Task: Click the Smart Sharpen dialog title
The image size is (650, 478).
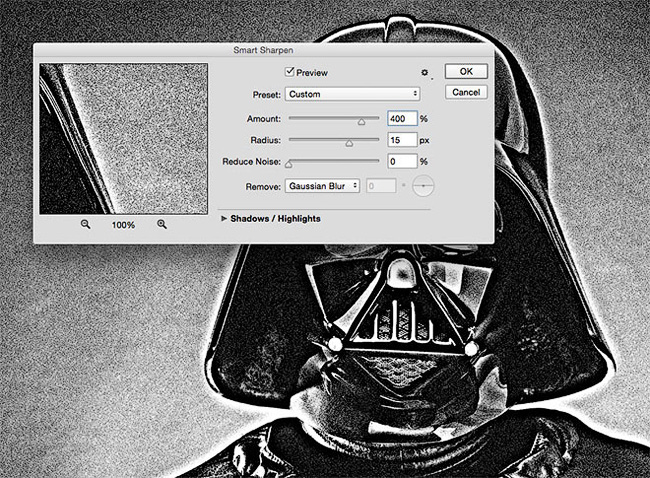Action: (x=263, y=50)
